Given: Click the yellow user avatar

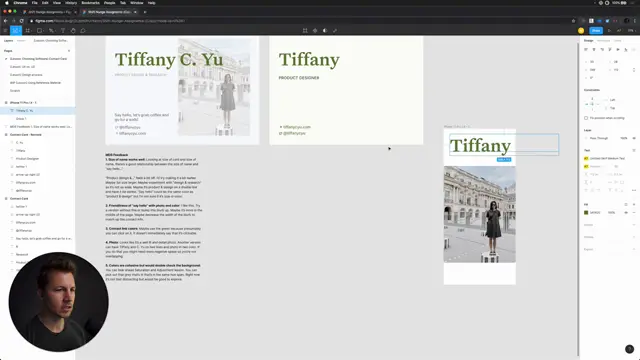Looking at the screenshot, I should 581,31.
